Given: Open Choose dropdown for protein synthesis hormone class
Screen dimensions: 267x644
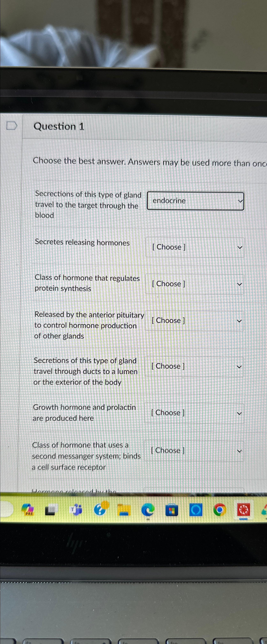Looking at the screenshot, I should click(x=194, y=284).
